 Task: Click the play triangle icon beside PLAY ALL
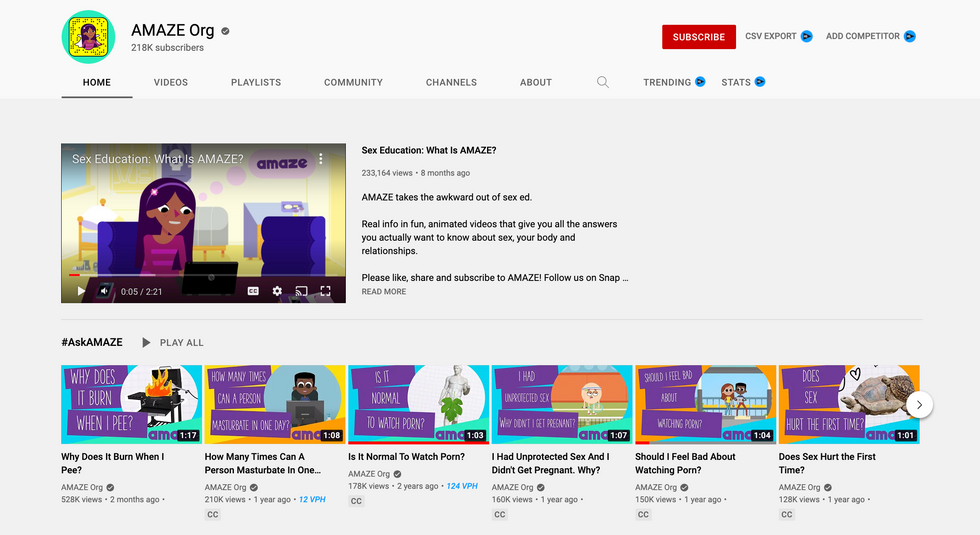point(146,342)
